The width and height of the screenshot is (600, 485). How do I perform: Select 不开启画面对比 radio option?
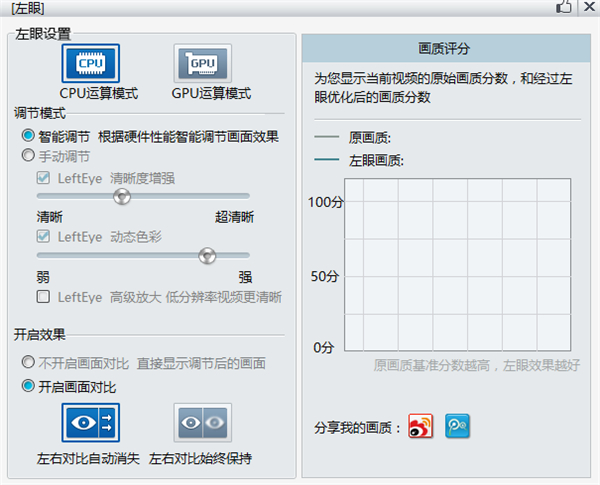pos(29,363)
